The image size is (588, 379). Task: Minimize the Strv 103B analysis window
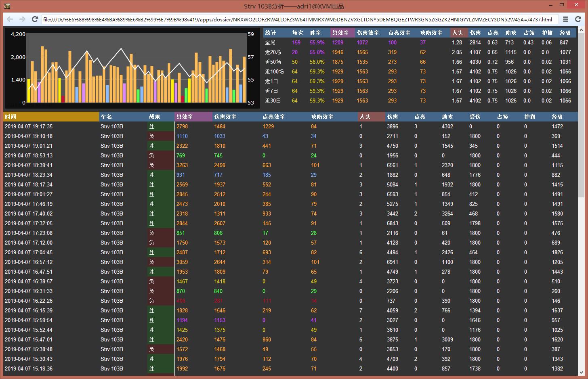551,5
